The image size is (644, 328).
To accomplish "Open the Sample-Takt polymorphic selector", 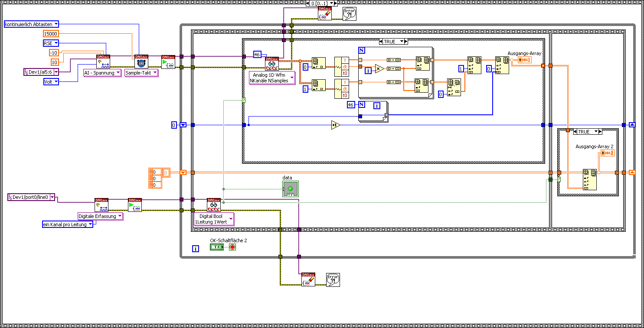I will [141, 73].
